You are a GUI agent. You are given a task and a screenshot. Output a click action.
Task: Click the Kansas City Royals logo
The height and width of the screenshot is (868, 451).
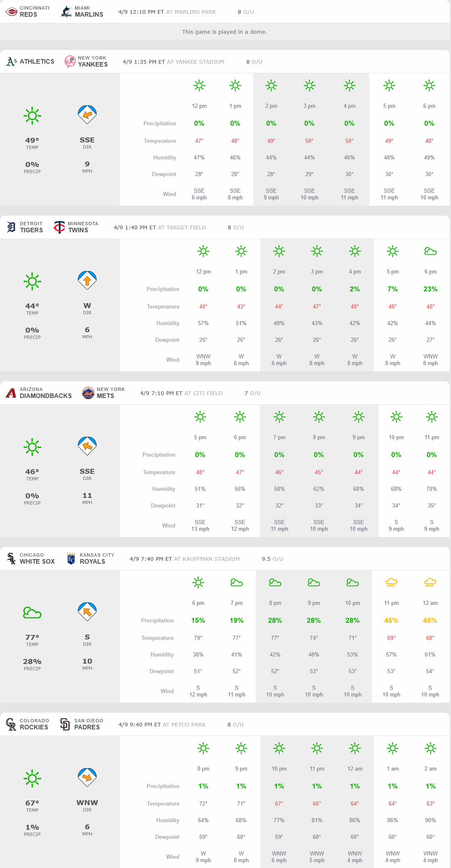[71, 558]
